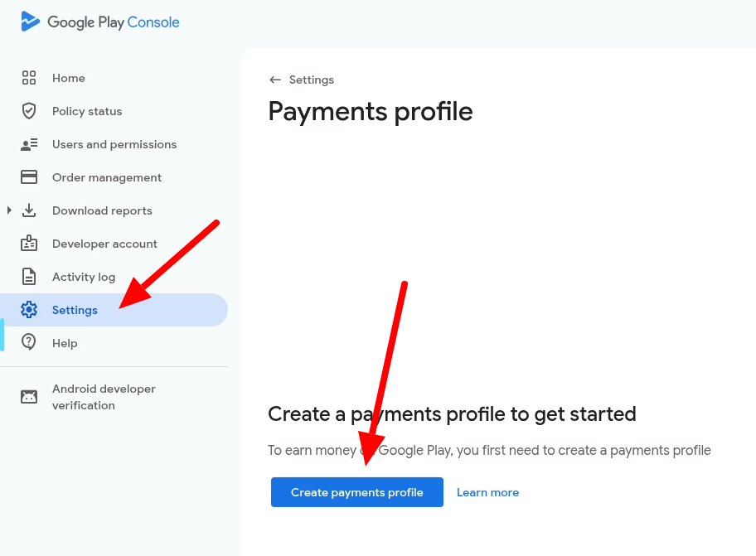This screenshot has width=756, height=556.
Task: Click the Help question mark icon
Action: click(29, 342)
